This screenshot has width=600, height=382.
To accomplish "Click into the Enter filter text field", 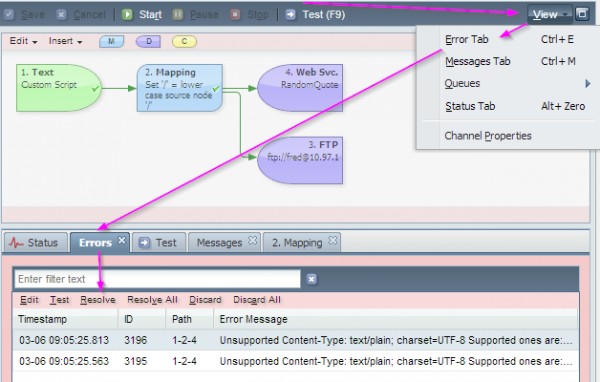I will (x=157, y=279).
